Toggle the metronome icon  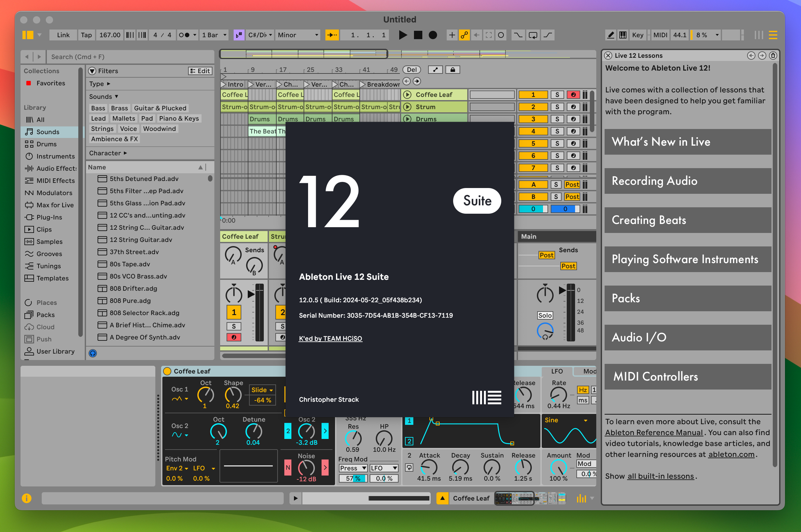pyautogui.click(x=184, y=35)
